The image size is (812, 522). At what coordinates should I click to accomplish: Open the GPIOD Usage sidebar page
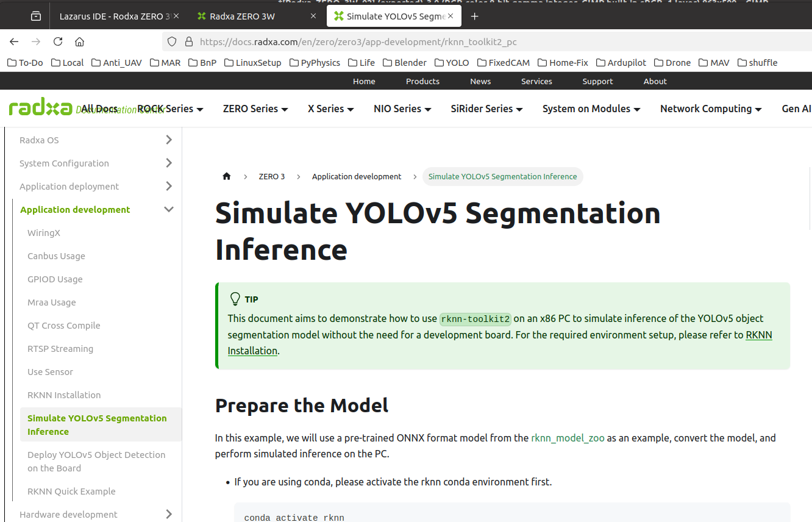[55, 279]
